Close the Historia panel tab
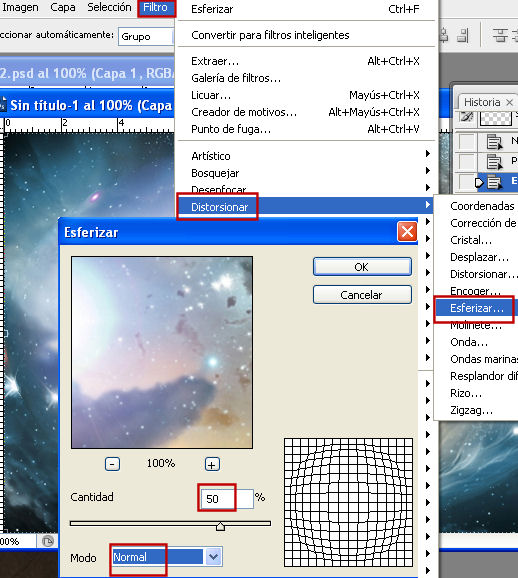The width and height of the screenshot is (518, 578). (509, 102)
